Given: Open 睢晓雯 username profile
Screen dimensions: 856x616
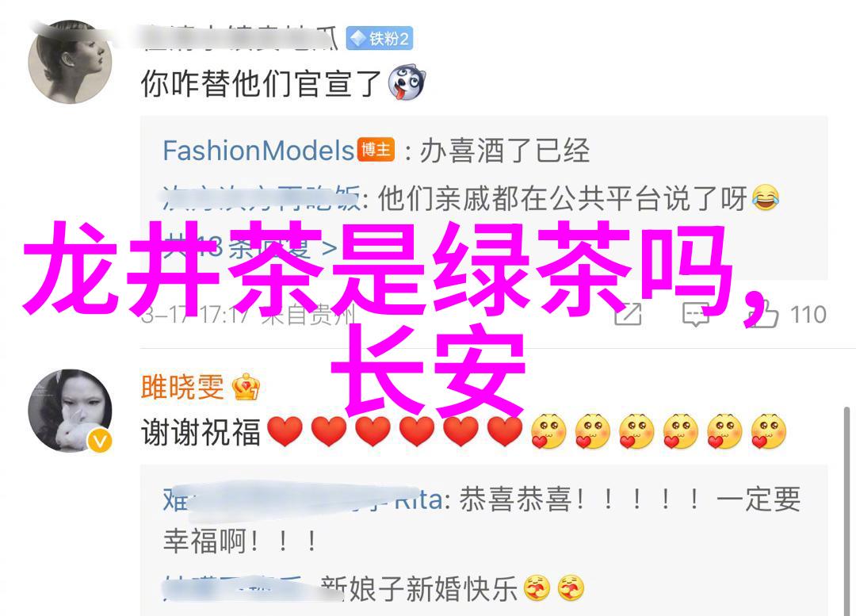Looking at the screenshot, I should tap(182, 387).
